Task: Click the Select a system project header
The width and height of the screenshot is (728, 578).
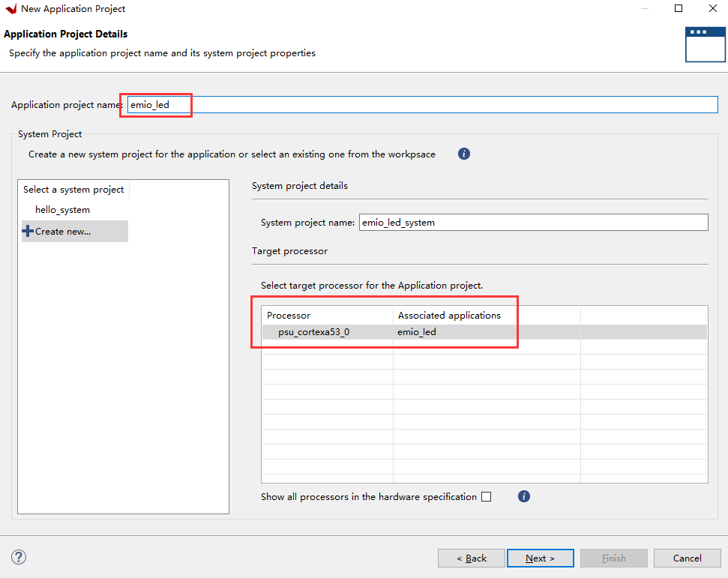Action: click(x=73, y=190)
